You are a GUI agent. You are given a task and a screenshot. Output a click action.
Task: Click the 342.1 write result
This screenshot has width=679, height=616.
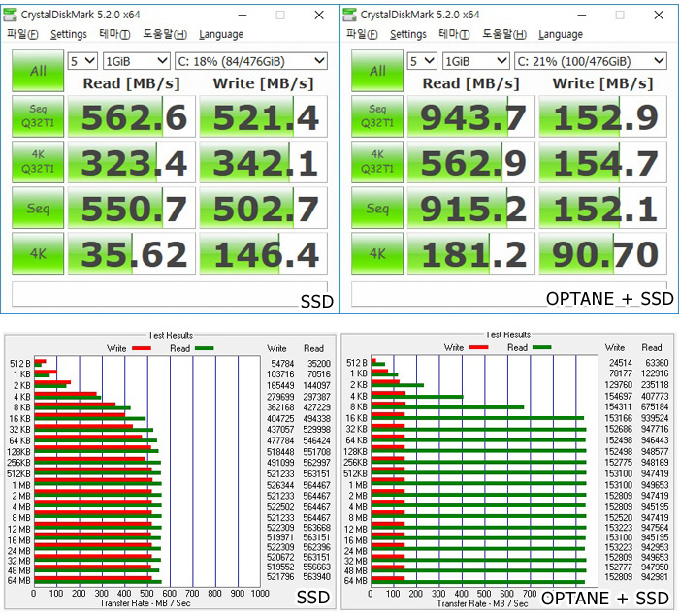tap(263, 162)
